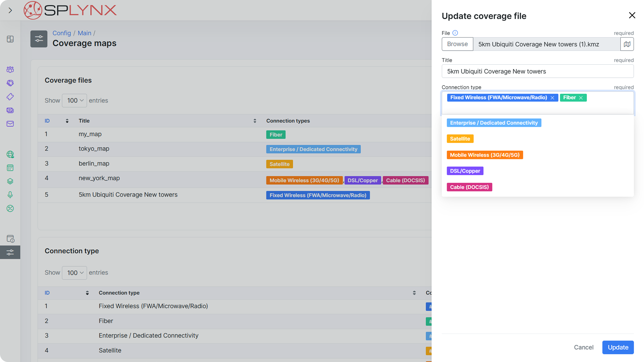Click Fixed Wireless tag in table row 5
Viewport: 644px width, 362px height.
[x=318, y=195]
